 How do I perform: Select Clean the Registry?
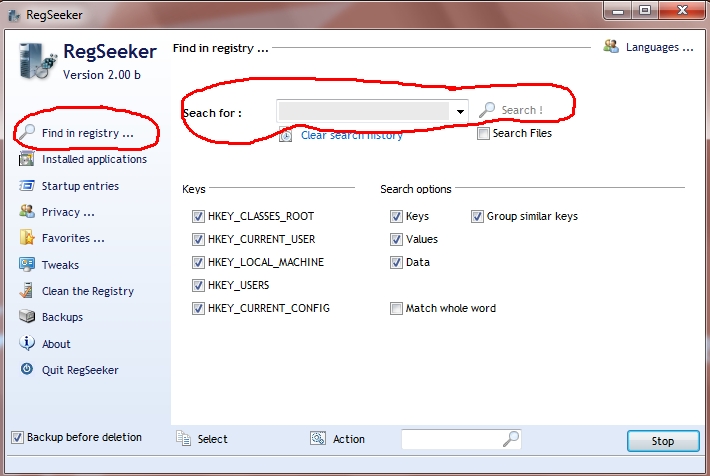click(x=88, y=291)
